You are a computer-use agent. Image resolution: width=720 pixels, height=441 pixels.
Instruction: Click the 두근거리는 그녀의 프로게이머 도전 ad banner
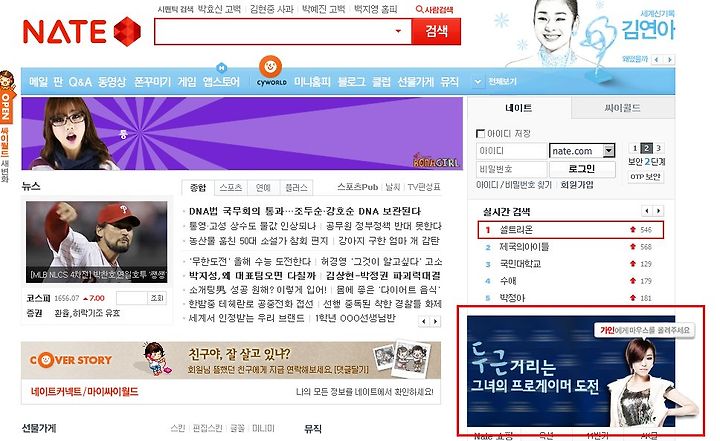(x=571, y=371)
